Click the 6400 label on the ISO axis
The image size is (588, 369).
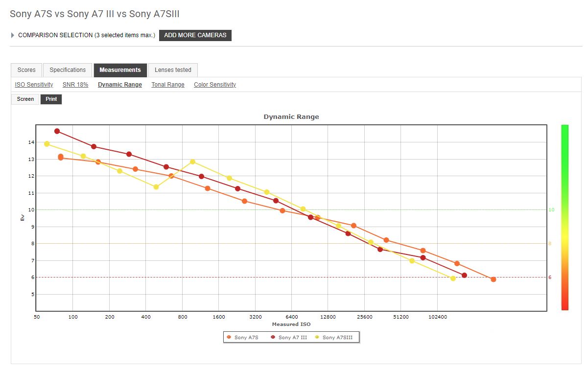(x=292, y=317)
